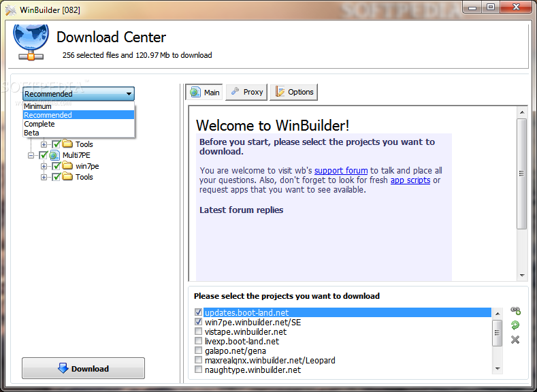The image size is (537, 392).
Task: Click the vistape.winbuilder.net entry text
Action: [246, 331]
